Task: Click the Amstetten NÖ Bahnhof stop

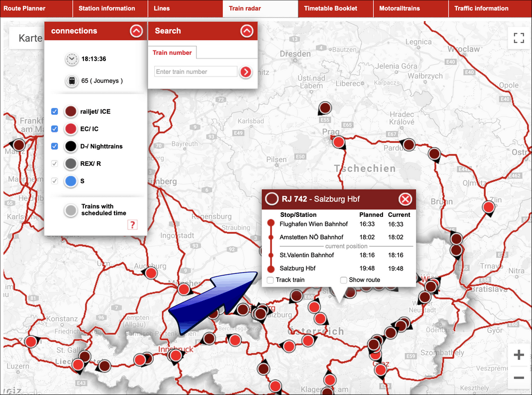Action: pos(311,237)
